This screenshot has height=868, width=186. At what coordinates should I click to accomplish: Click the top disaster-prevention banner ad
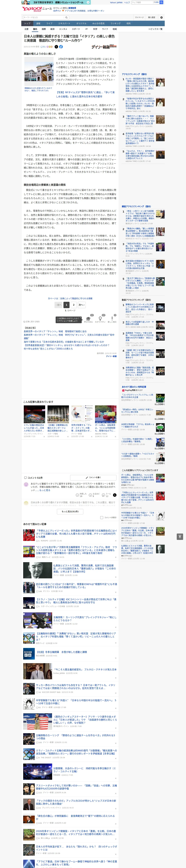56,2
